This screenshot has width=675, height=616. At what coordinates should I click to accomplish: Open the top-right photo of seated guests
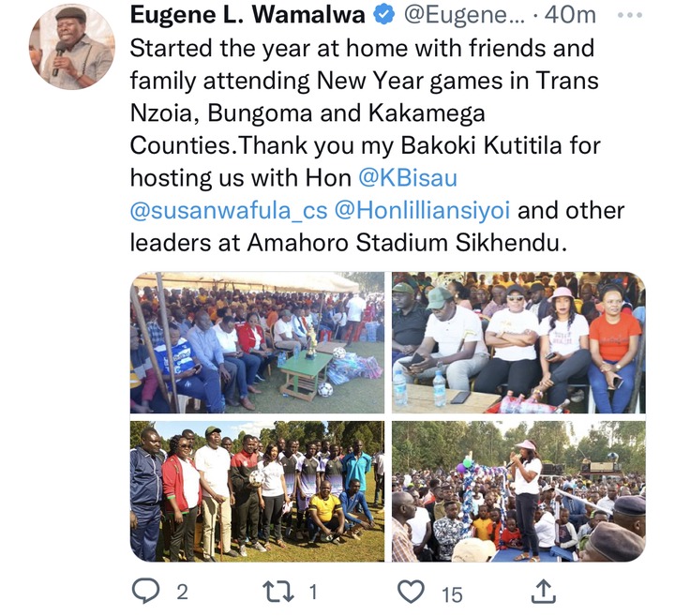[518, 342]
